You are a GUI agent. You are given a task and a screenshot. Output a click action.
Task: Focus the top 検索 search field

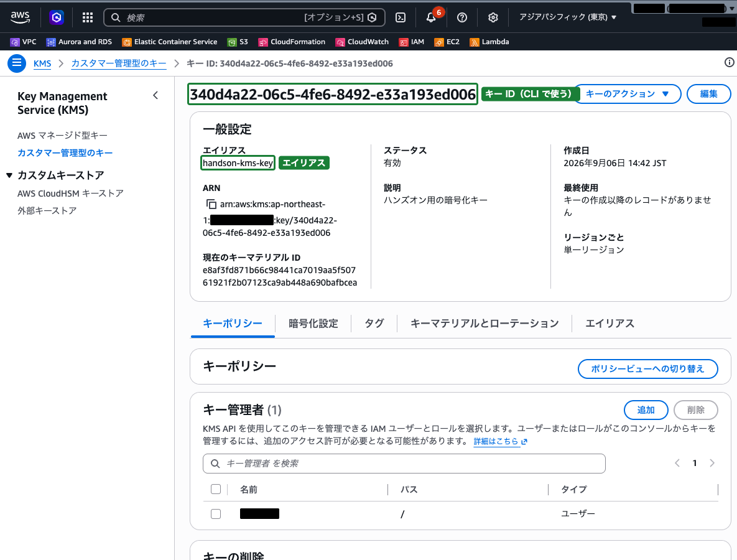click(244, 17)
